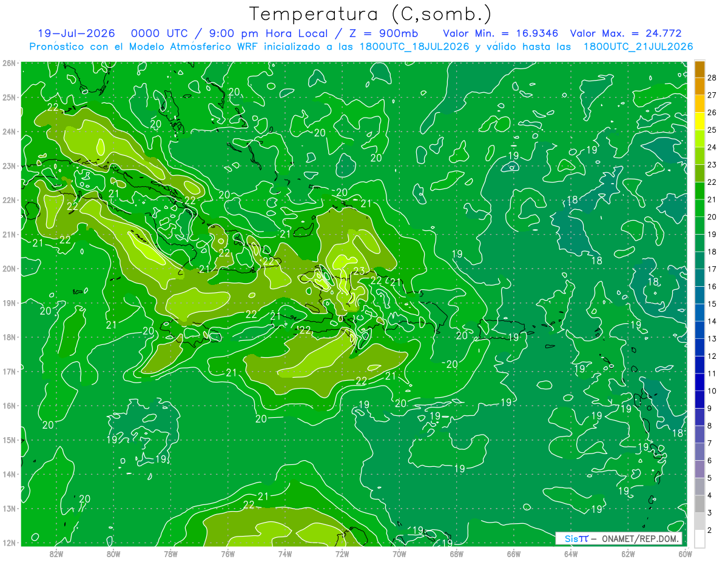The width and height of the screenshot is (728, 562).
Task: Click latitude axis label "22N"
Action: 8,200
